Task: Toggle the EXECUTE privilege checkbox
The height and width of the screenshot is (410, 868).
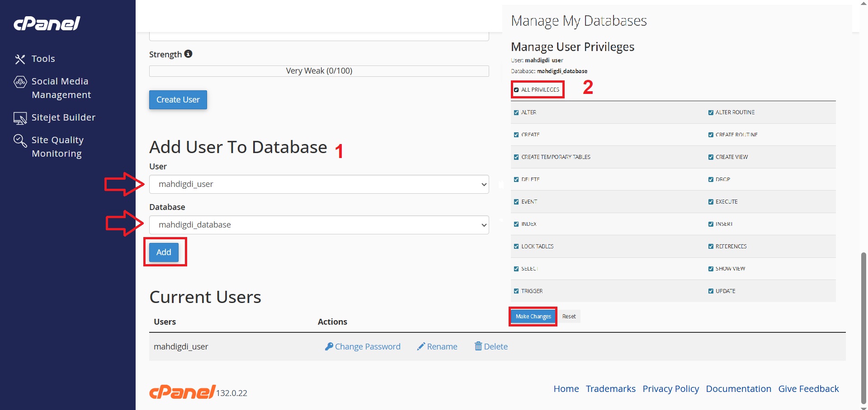Action: click(x=711, y=202)
